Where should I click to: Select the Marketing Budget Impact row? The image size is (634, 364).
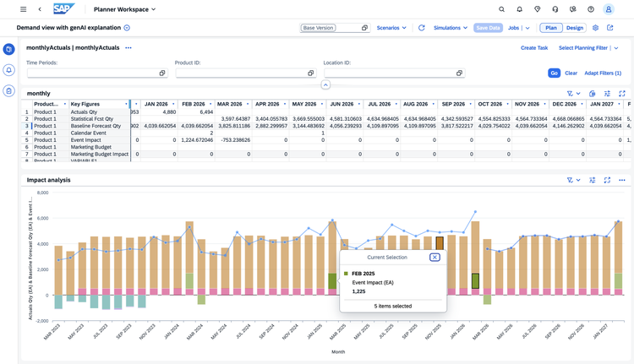[x=100, y=155]
